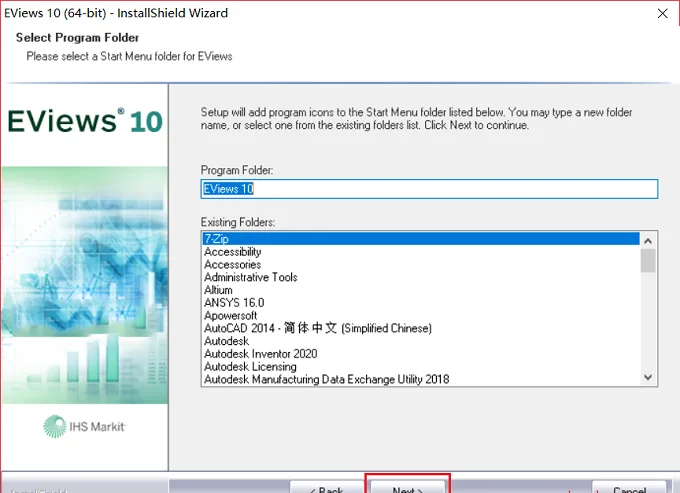Cancel the installation wizard

tap(629, 486)
